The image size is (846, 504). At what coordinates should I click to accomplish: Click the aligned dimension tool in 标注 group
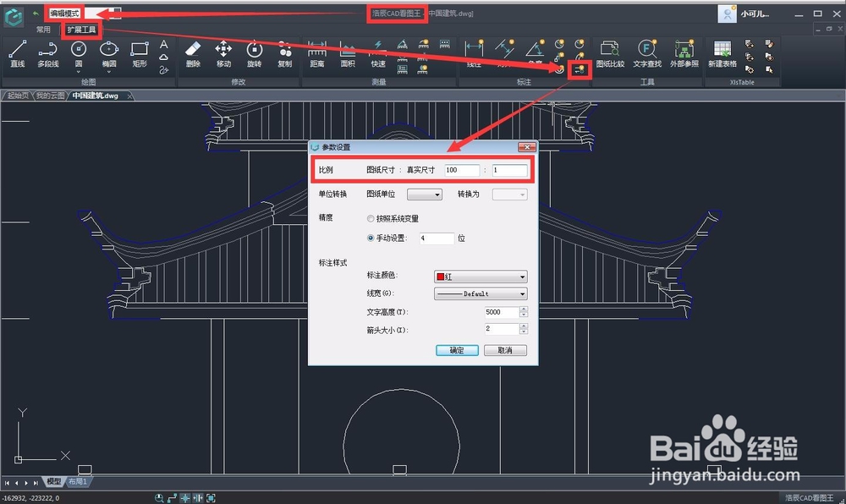(504, 52)
